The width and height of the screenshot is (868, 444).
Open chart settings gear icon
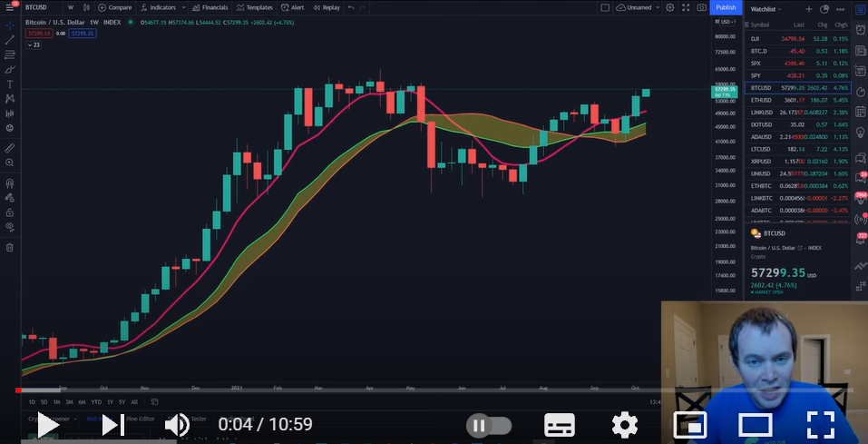point(670,8)
